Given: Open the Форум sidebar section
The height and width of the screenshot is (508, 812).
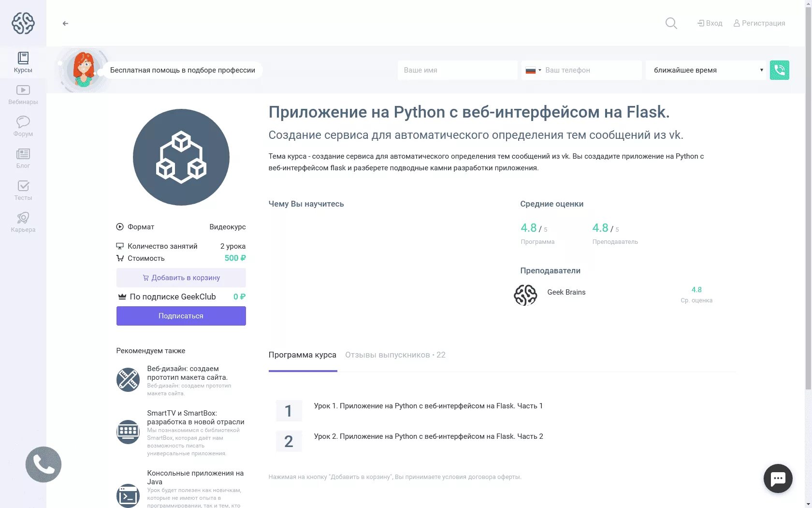Looking at the screenshot, I should (23, 126).
